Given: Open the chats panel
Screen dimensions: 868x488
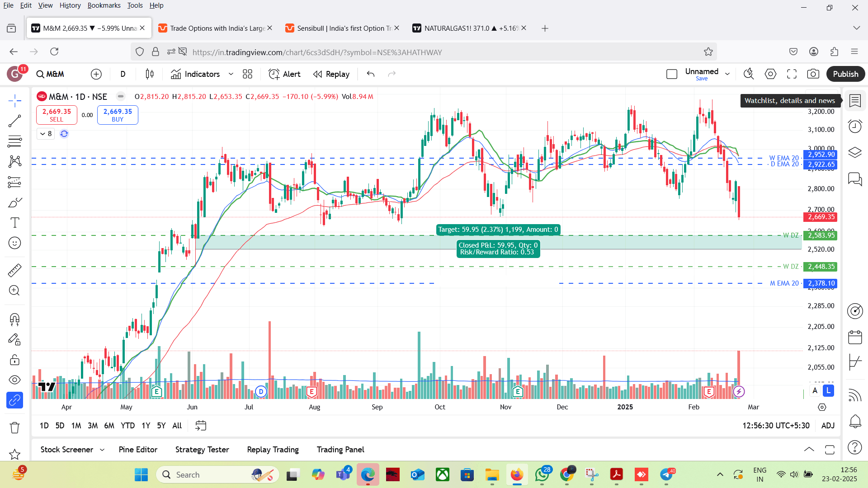Looking at the screenshot, I should click(855, 179).
